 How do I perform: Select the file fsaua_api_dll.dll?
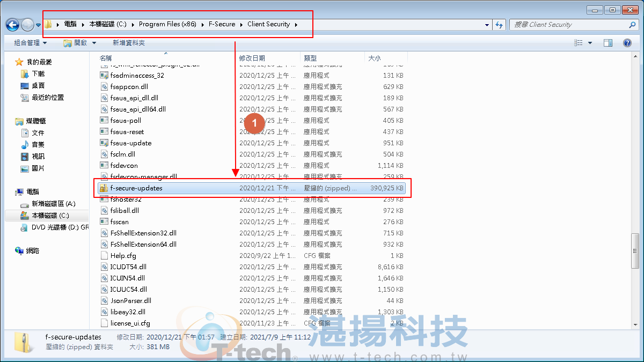pos(134,98)
